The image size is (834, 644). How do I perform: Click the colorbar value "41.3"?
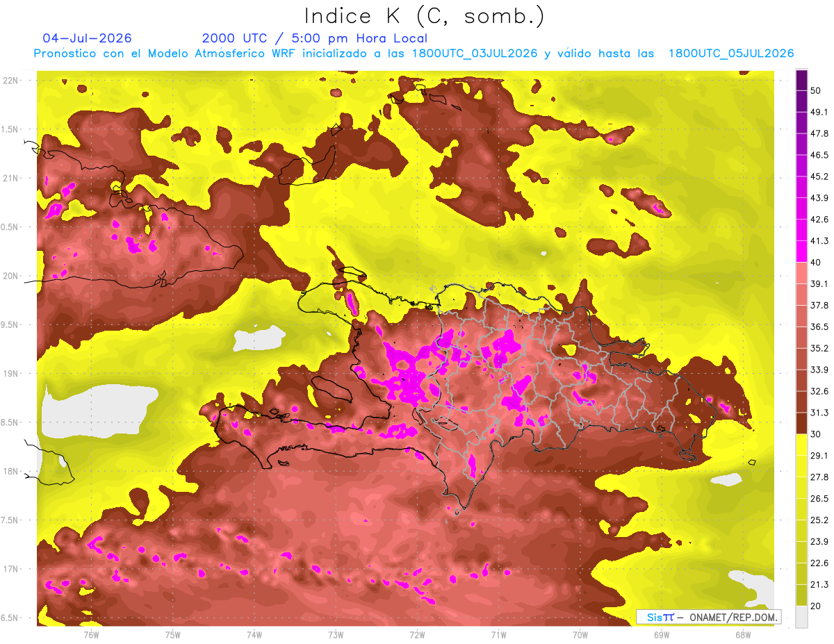819,241
